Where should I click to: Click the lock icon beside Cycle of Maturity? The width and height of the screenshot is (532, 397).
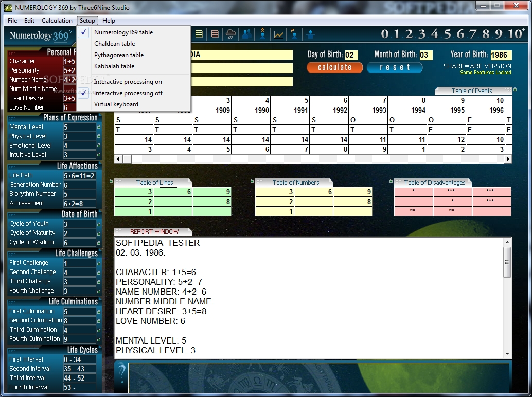click(x=99, y=233)
